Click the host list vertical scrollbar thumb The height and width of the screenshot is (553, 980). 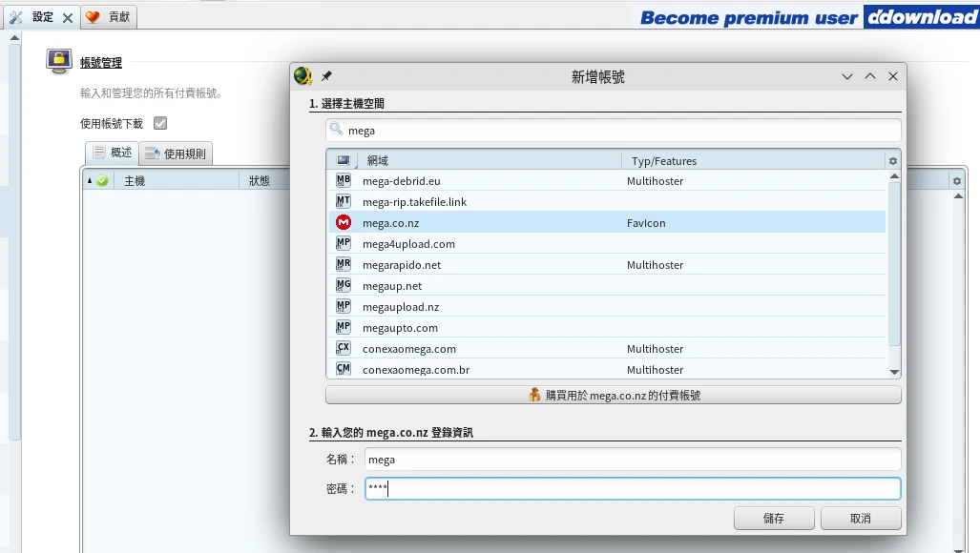894,263
